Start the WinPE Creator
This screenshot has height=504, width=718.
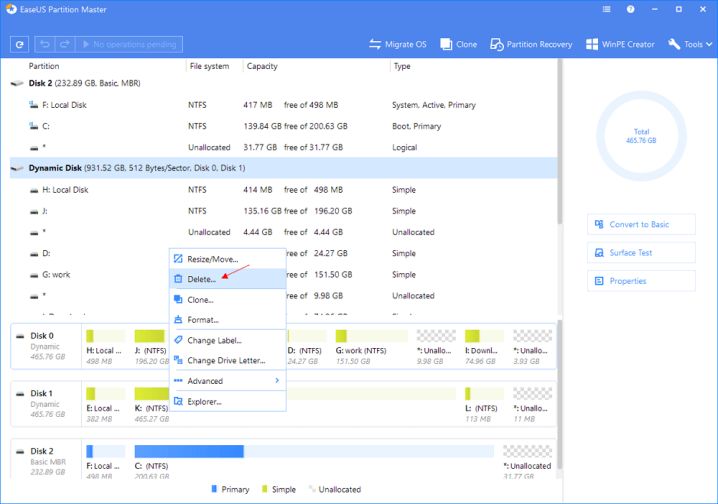622,44
